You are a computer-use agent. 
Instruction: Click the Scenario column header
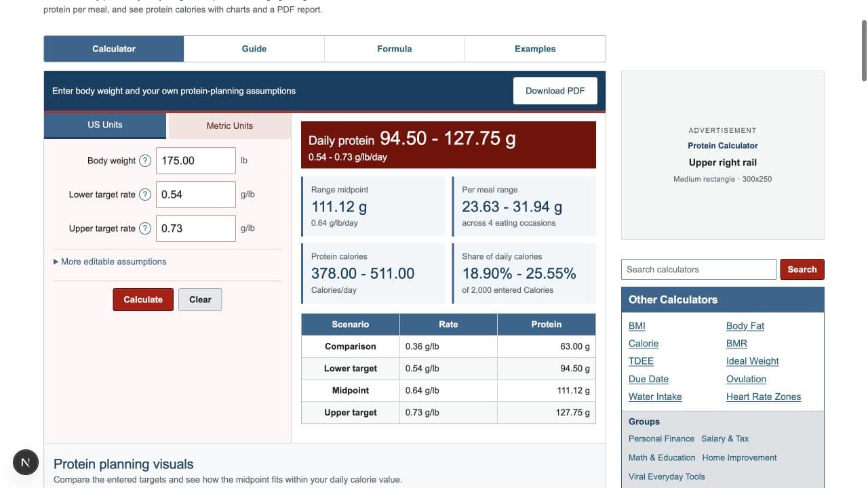[351, 324]
